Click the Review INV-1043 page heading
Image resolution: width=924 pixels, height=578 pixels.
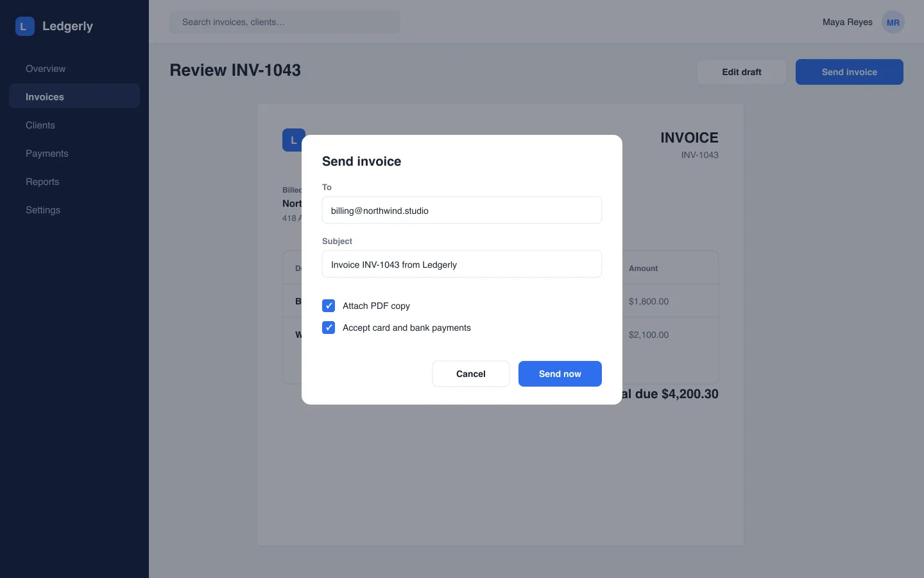click(235, 70)
